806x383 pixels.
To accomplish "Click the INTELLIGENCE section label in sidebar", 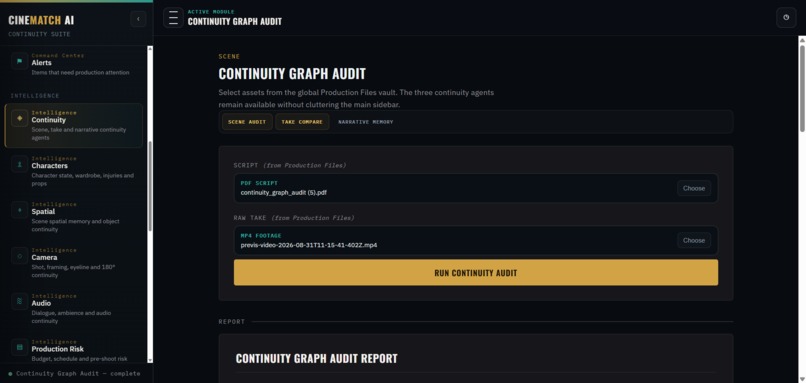I will coord(35,96).
